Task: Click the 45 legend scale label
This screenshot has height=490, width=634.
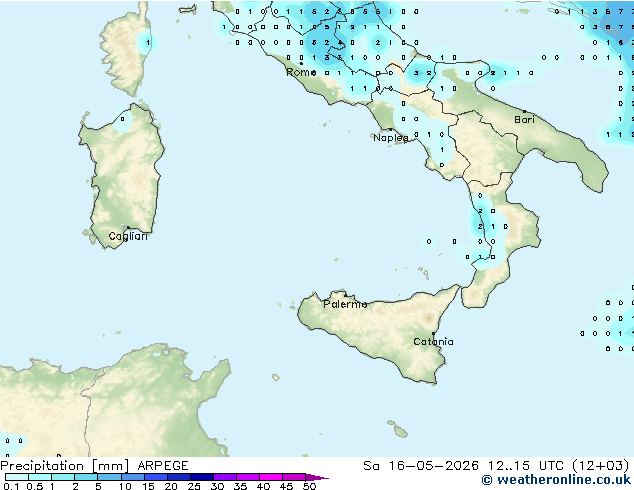Action: [x=286, y=486]
